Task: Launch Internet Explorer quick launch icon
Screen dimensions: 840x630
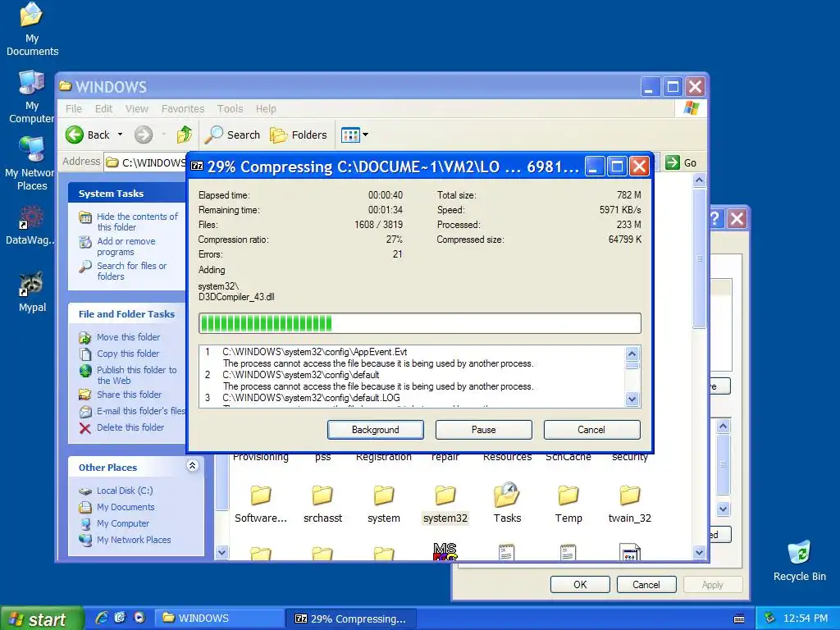Action: tap(101, 618)
